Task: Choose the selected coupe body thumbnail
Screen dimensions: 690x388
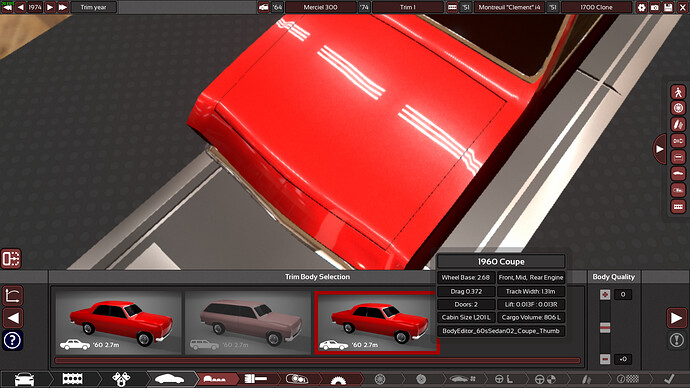Action: [377, 322]
